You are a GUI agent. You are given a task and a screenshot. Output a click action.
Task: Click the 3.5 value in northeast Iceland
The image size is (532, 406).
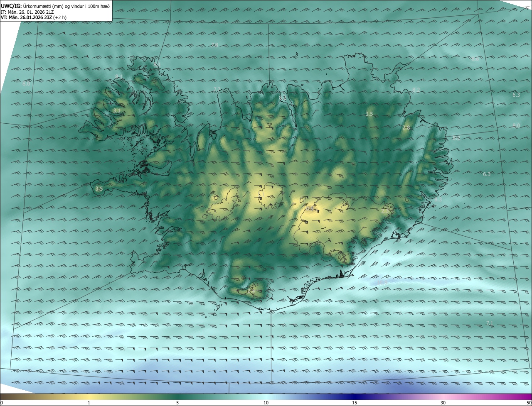tap(369, 114)
